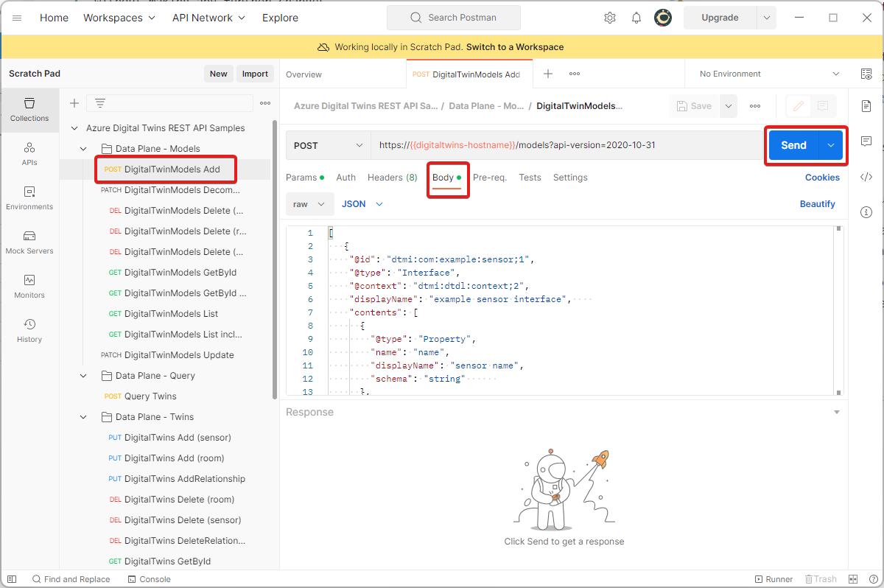884x588 pixels.
Task: Open APIs sidebar panel
Action: pos(29,154)
